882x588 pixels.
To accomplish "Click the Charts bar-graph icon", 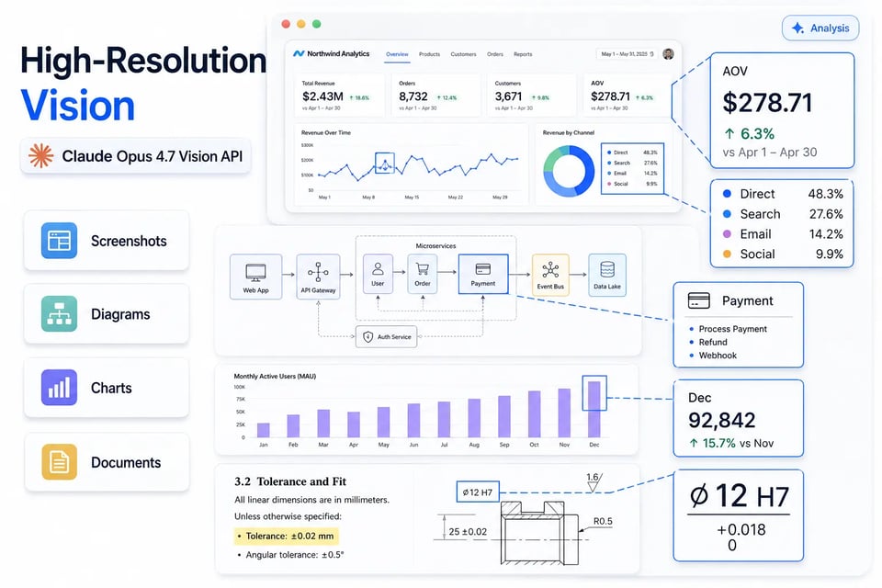I will point(59,387).
